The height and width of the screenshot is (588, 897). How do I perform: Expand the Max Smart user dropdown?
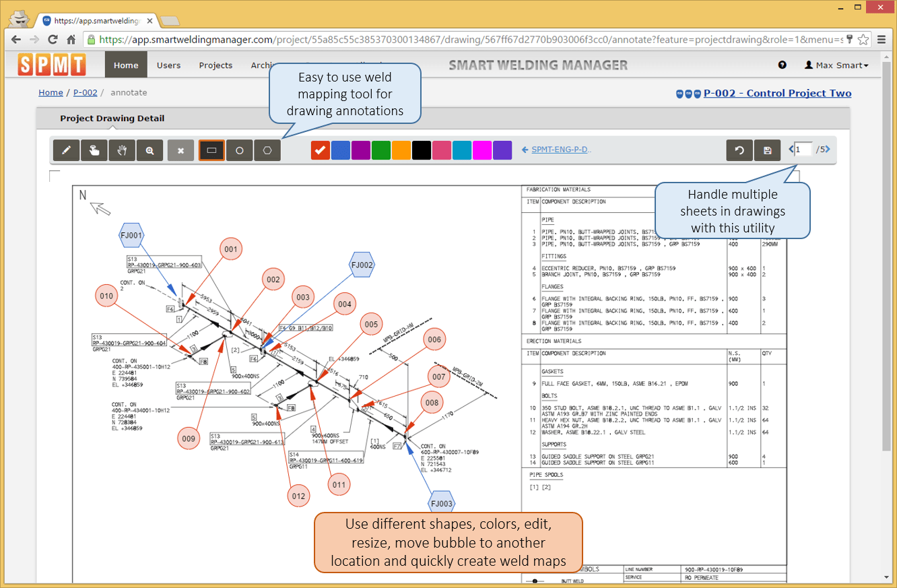pyautogui.click(x=836, y=65)
